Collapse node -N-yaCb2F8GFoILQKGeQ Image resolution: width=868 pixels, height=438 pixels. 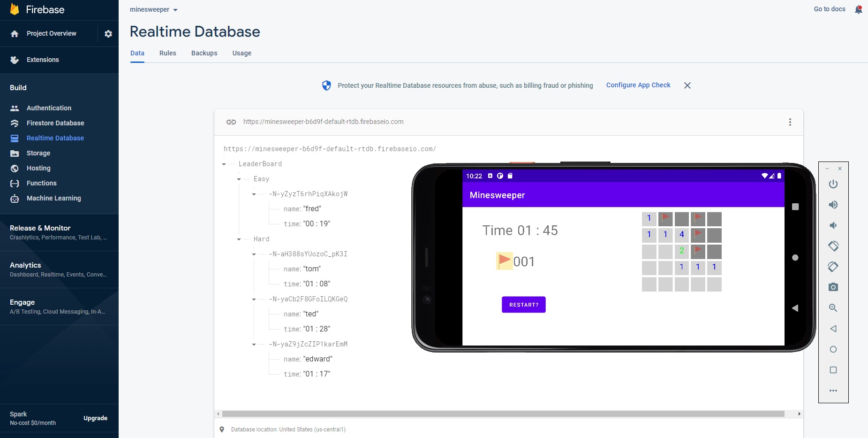254,300
